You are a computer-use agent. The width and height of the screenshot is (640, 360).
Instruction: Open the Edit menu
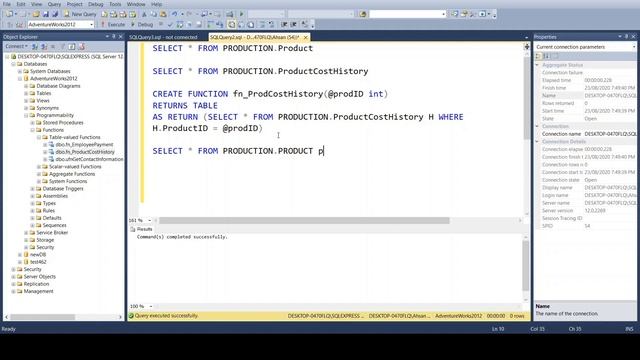pos(21,4)
